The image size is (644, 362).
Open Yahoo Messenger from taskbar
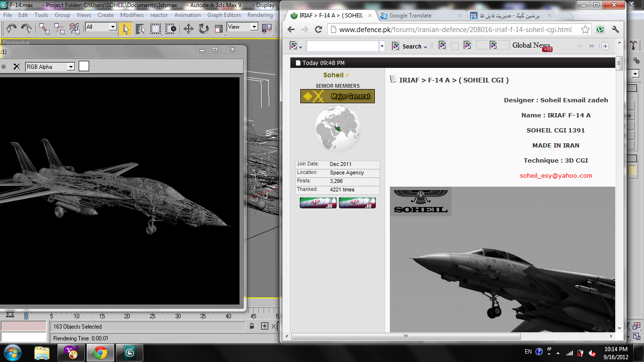pos(71,353)
